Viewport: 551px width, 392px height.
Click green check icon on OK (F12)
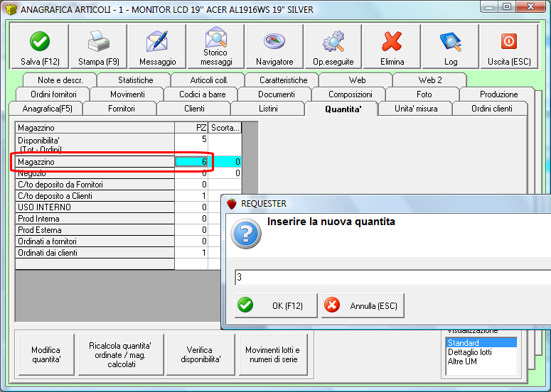245,305
